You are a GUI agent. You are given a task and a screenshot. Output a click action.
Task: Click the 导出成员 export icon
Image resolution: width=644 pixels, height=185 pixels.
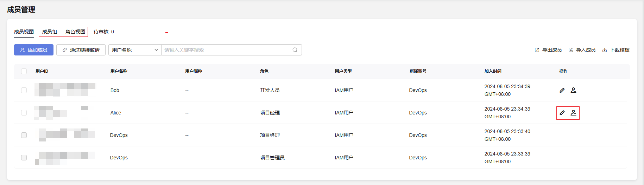[x=537, y=50]
